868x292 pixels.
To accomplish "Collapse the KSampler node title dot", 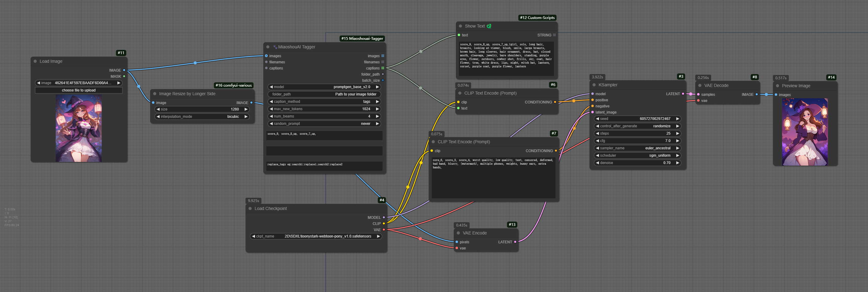I will click(x=594, y=85).
